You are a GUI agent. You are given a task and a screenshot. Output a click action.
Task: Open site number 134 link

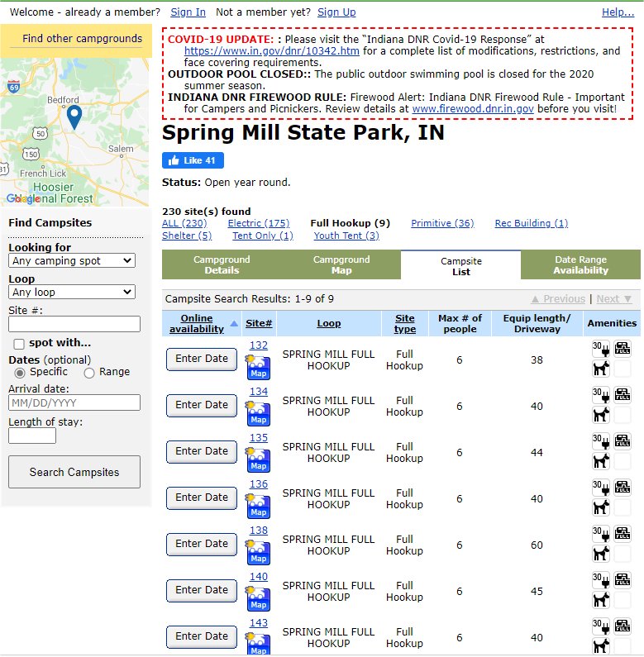coord(258,392)
